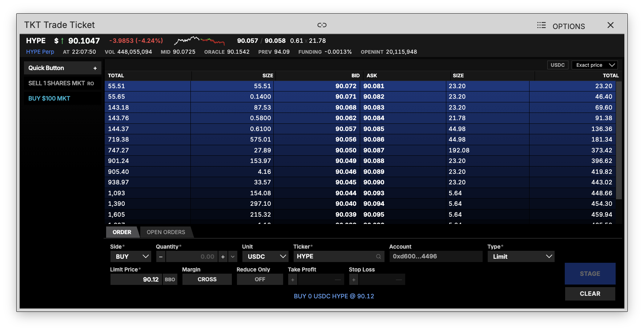Add Stop Loss with plus icon
The height and width of the screenshot is (331, 644).
pos(354,279)
